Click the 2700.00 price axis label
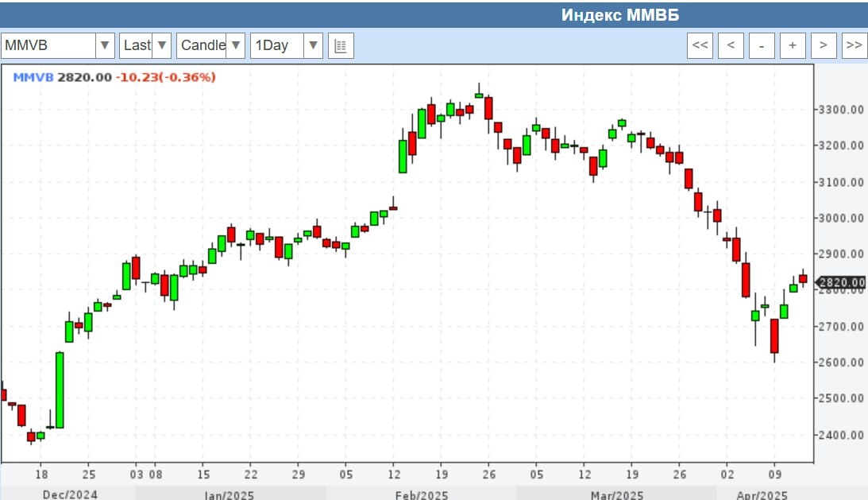This screenshot has height=500, width=868. click(842, 327)
